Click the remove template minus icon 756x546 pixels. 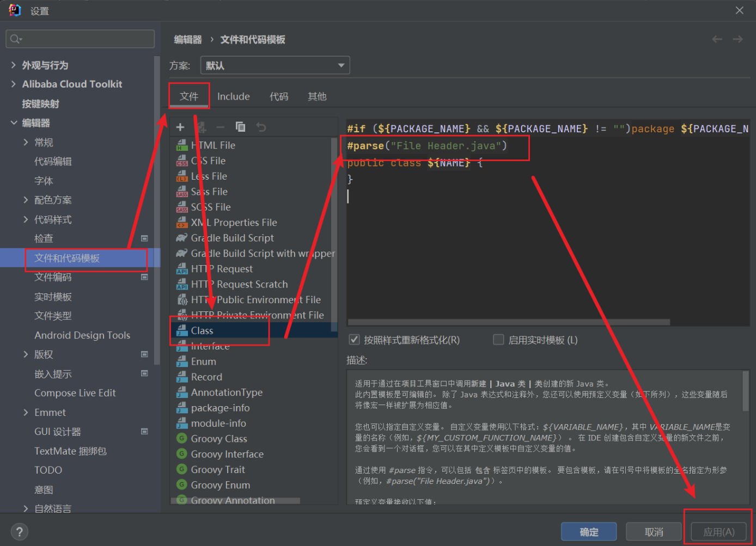220,127
